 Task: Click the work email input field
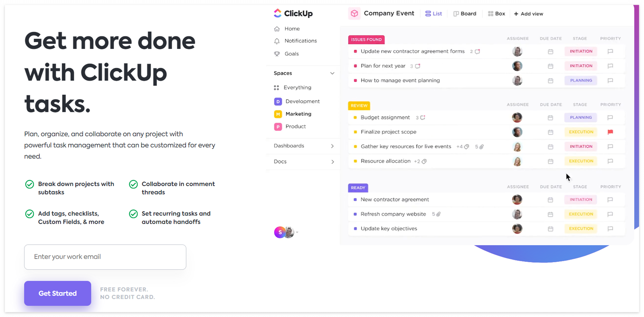[x=105, y=257]
